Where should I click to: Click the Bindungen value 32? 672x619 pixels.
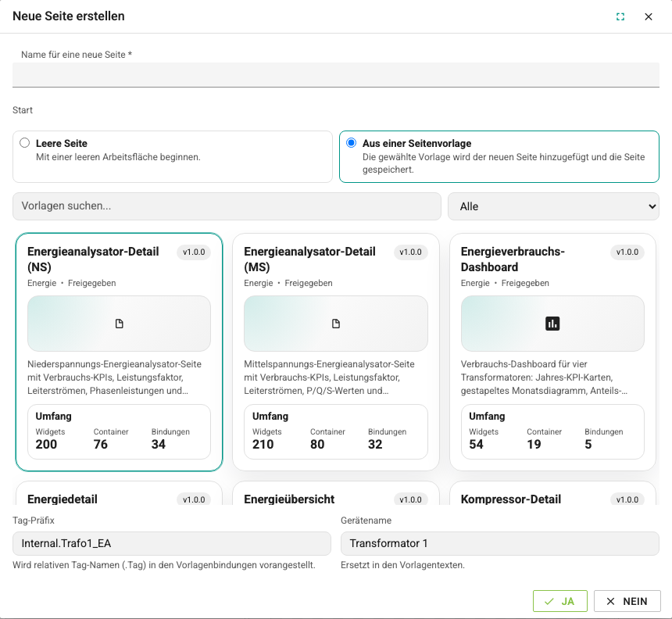[375, 445]
